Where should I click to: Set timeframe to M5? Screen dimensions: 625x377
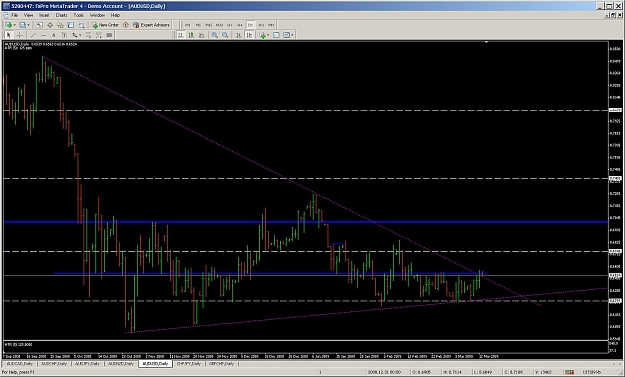point(198,25)
